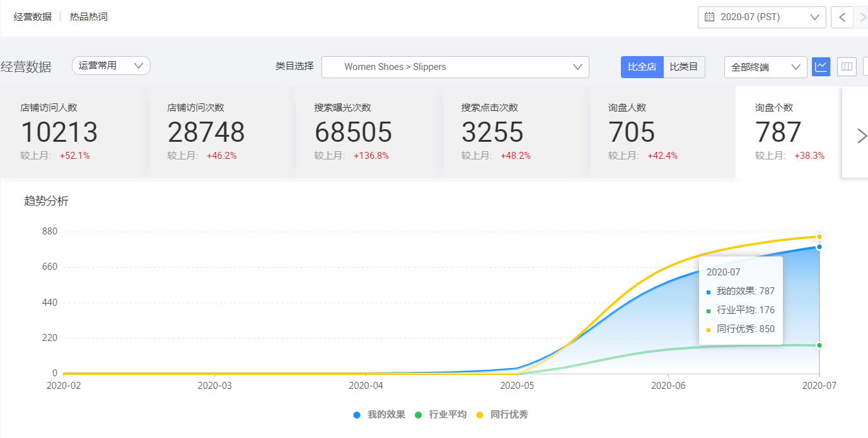868x438 pixels.
Task: Toggle the 我的效果 legend series
Action: [x=379, y=415]
